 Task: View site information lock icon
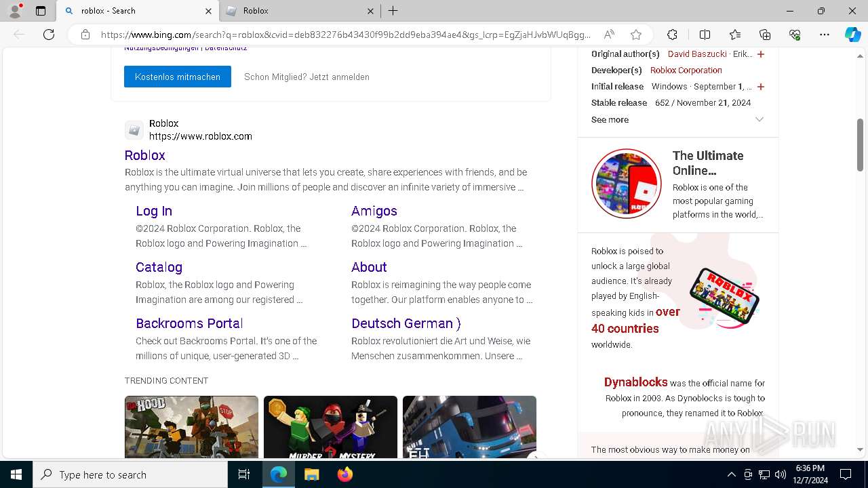tap(85, 35)
